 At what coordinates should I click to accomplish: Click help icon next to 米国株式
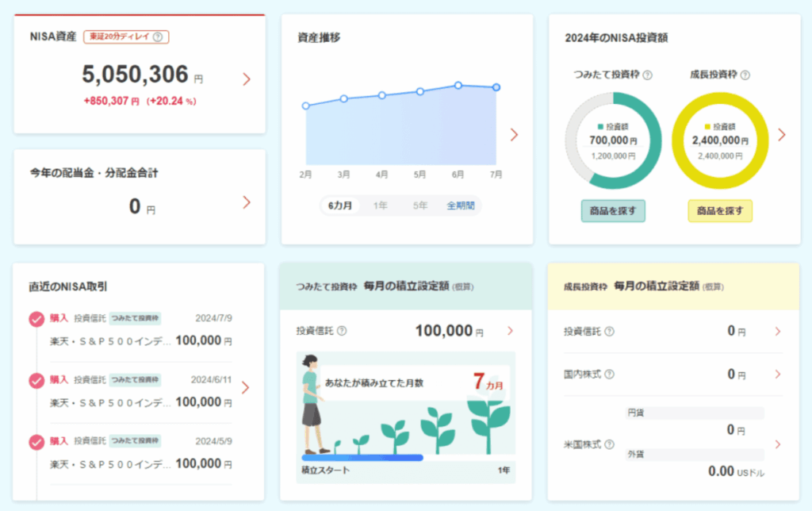click(x=609, y=444)
